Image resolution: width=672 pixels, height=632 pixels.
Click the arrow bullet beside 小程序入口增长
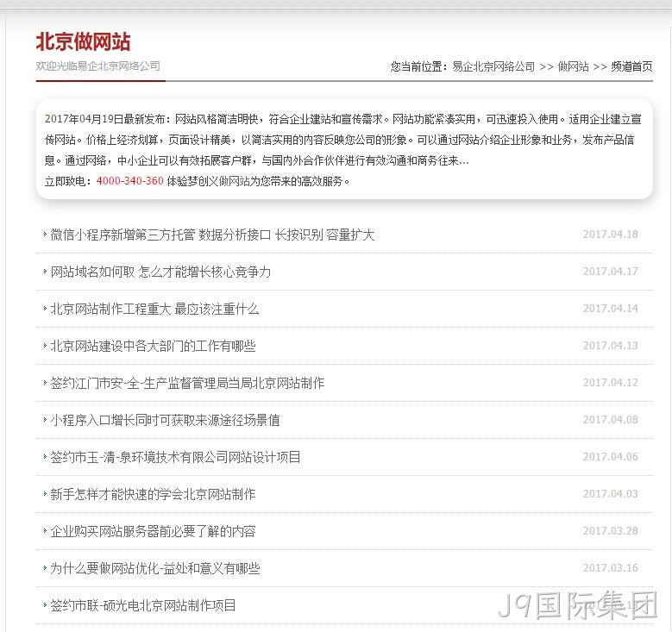point(45,420)
